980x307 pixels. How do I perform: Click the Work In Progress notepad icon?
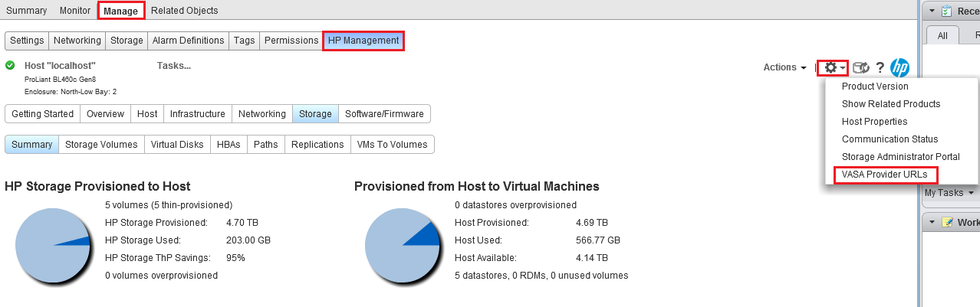click(x=947, y=222)
